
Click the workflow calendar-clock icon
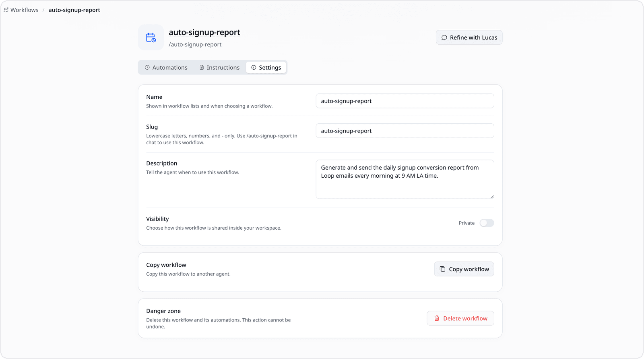pos(151,37)
